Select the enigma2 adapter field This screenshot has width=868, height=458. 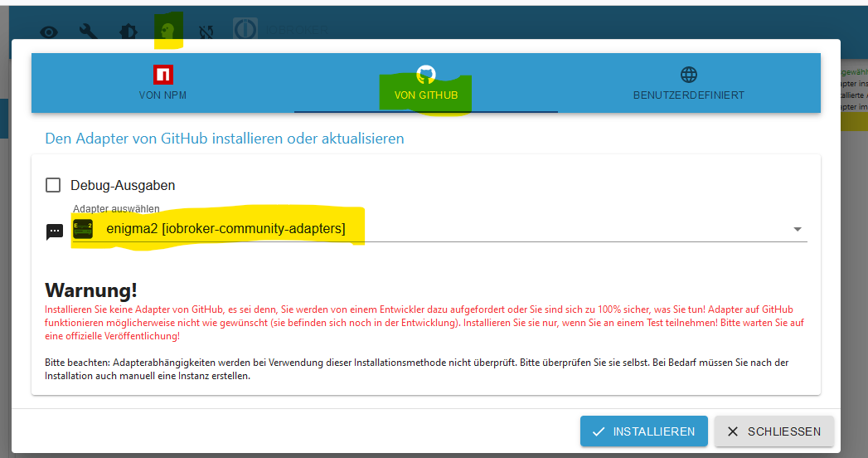pyautogui.click(x=439, y=229)
